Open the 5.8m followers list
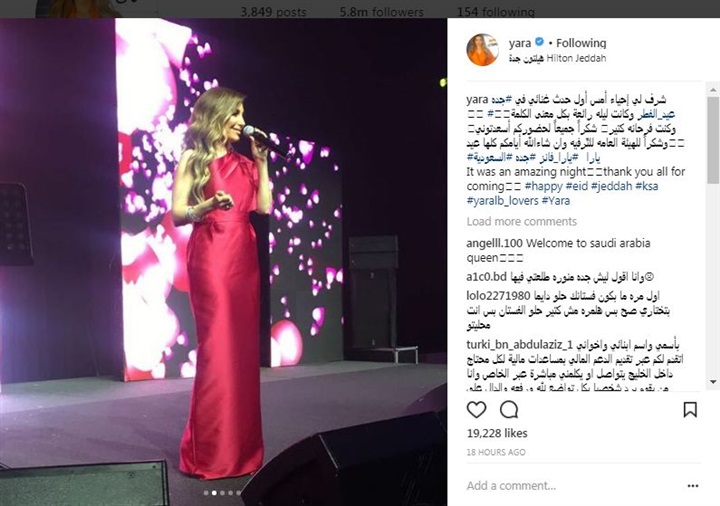This screenshot has width=720, height=506. click(x=382, y=12)
